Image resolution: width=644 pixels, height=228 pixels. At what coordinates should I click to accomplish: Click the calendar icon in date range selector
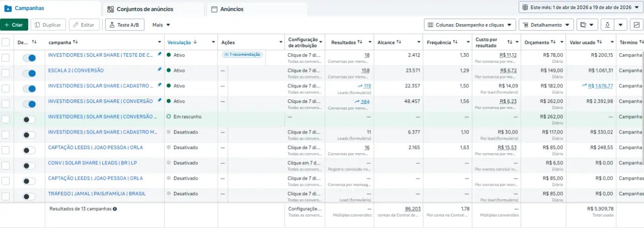(525, 7)
